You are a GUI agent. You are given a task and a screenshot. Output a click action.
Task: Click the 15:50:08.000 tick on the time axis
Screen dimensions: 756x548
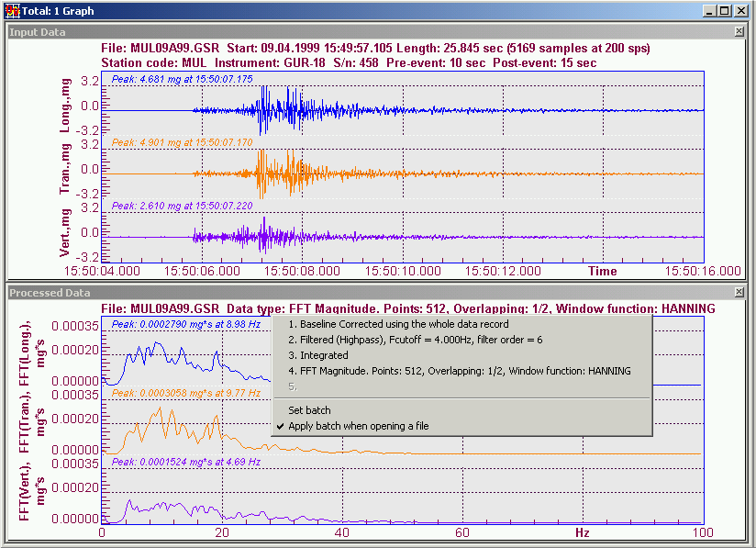pyautogui.click(x=302, y=271)
